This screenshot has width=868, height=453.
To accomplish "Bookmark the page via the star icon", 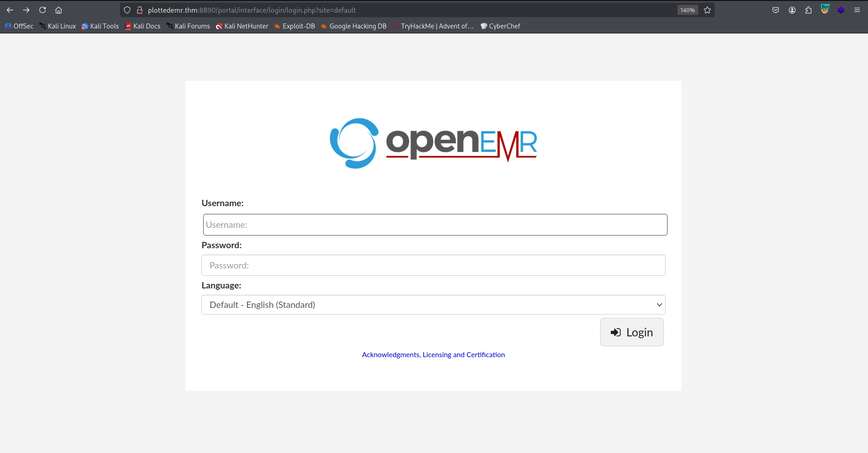I will tap(707, 10).
